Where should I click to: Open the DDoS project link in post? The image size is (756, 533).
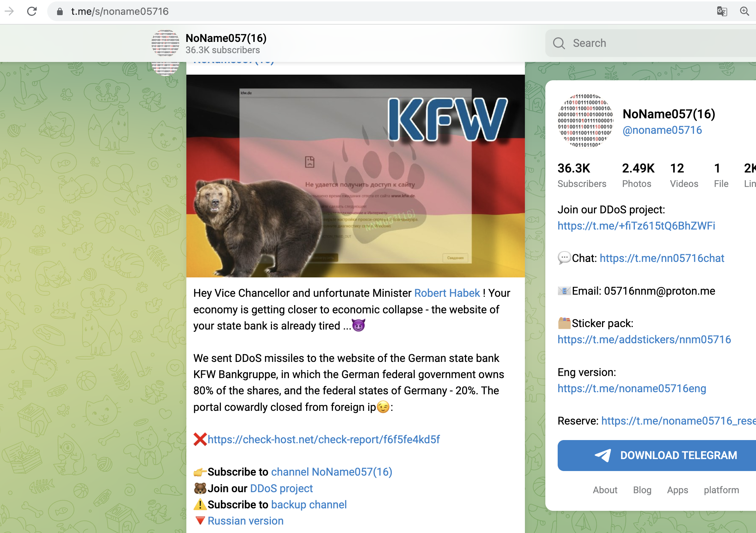point(281,488)
